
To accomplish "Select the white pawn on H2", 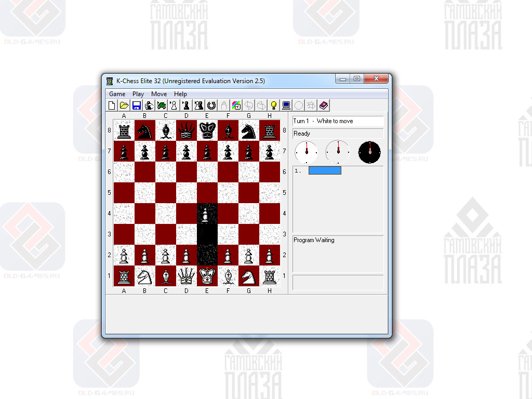I will coord(270,255).
